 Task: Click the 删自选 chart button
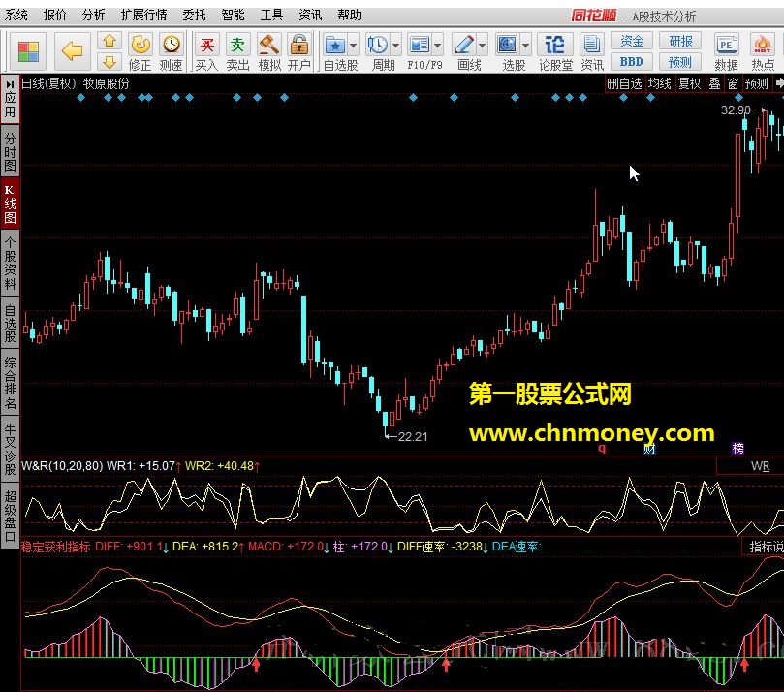coord(624,83)
